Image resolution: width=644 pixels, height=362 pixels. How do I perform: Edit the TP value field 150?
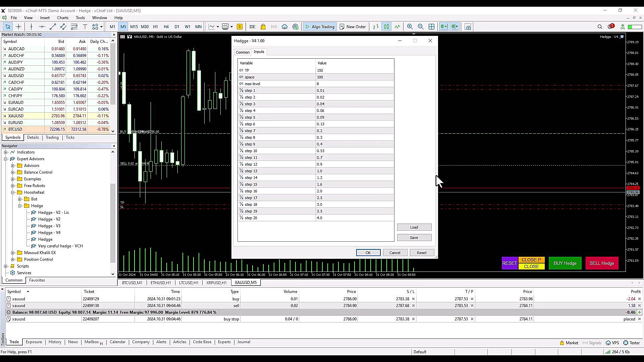pos(355,70)
